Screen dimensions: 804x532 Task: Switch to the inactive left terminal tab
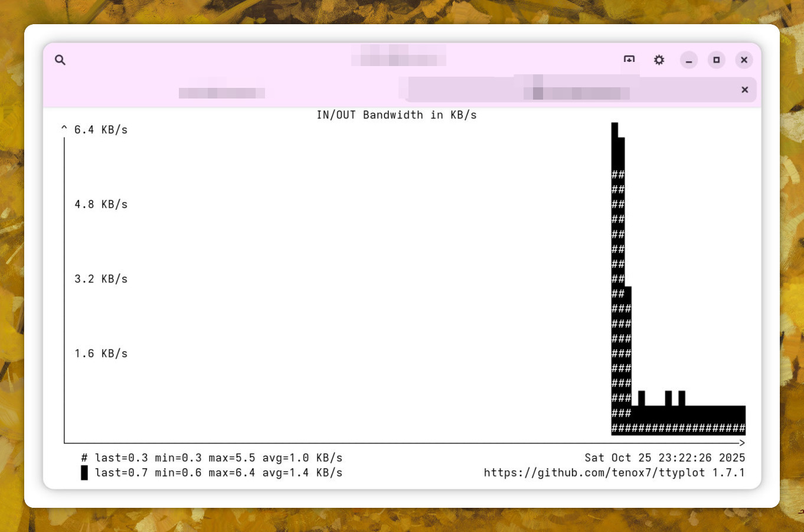click(x=221, y=93)
